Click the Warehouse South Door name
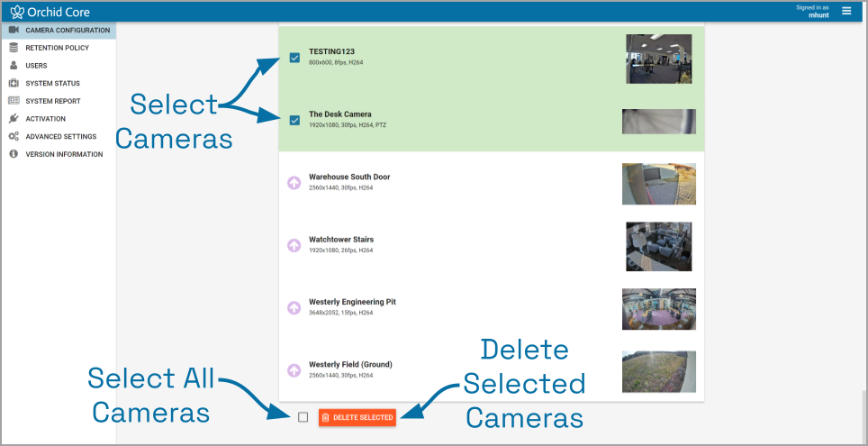Image resolution: width=868 pixels, height=446 pixels. click(349, 177)
